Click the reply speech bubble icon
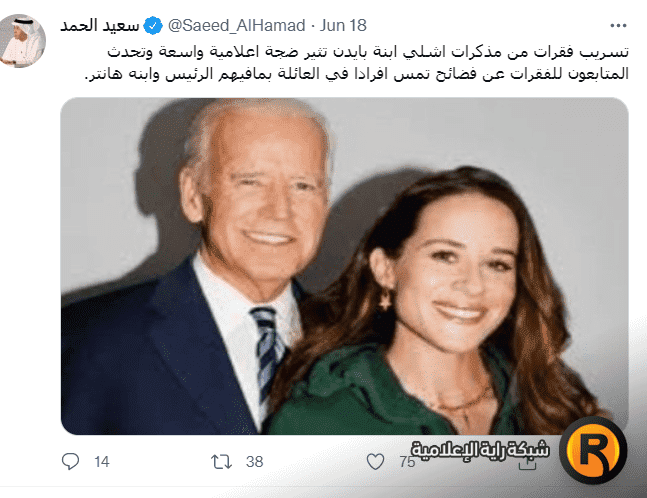Screen dimensions: 647x498 (70, 461)
